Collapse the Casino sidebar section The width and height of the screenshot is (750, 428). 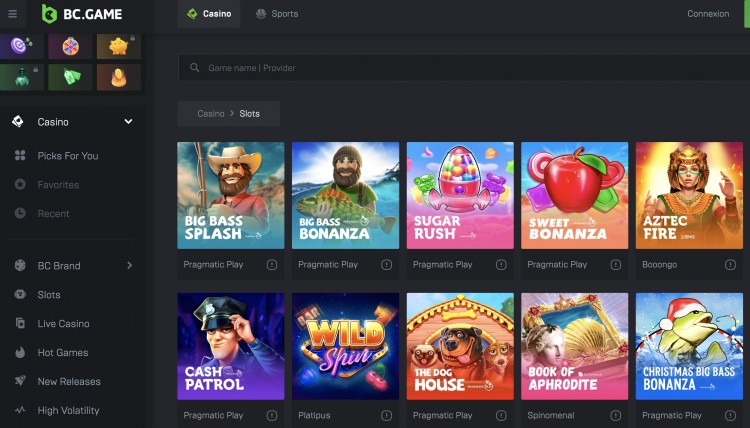pyautogui.click(x=128, y=122)
